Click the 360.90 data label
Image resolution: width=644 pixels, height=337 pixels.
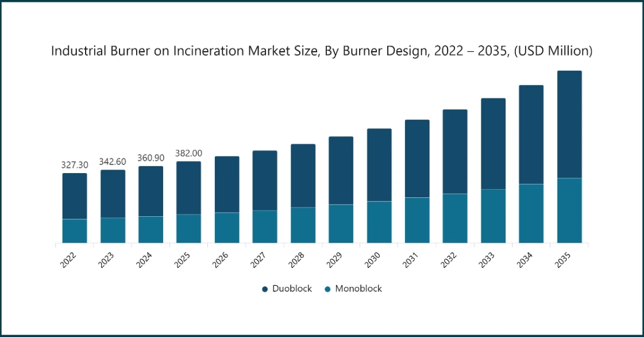[x=151, y=158]
